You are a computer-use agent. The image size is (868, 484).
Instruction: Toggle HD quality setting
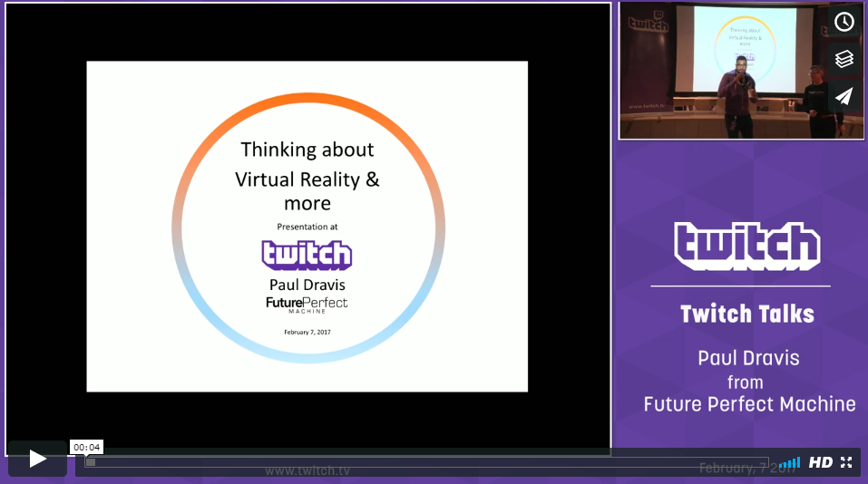click(x=821, y=462)
